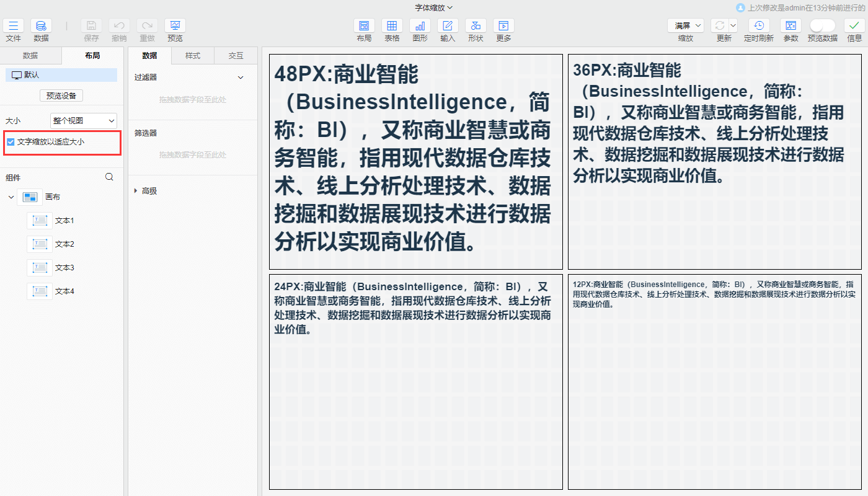868x496 pixels.
Task: Click the 形状 shapes icon
Action: click(476, 25)
